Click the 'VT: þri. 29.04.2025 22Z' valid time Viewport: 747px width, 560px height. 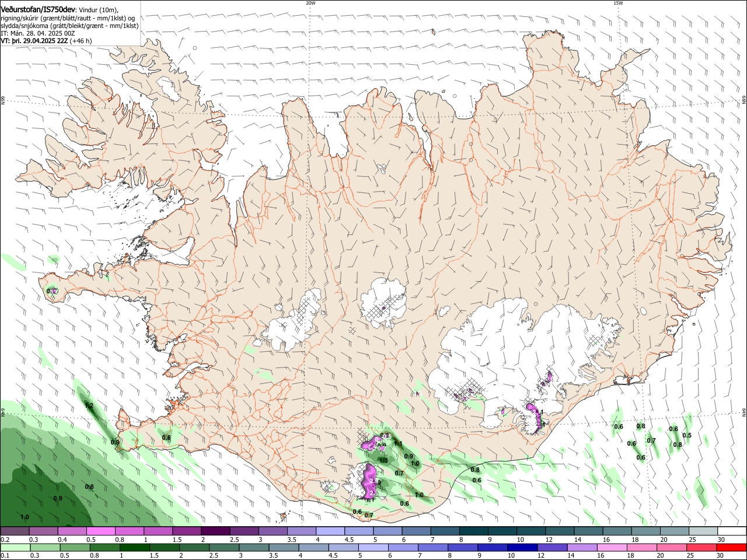click(x=34, y=41)
